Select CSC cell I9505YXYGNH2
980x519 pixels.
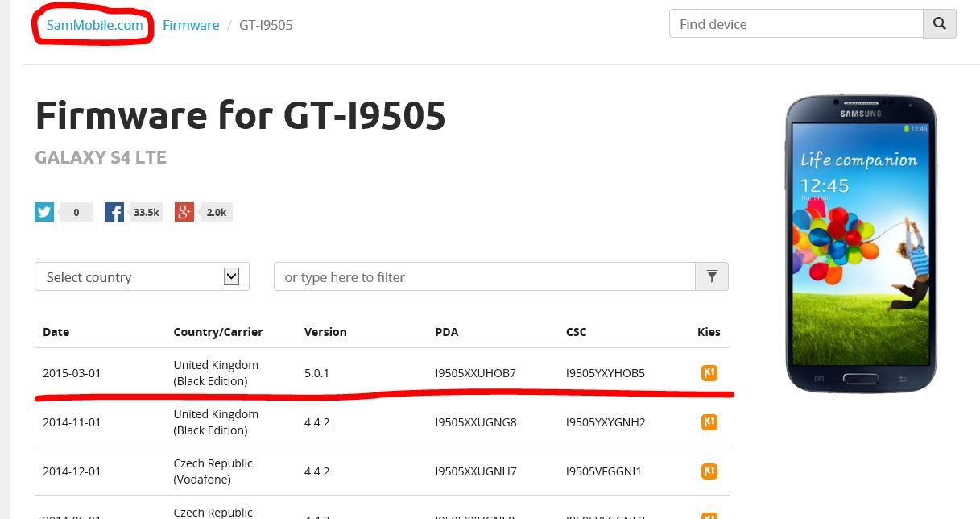(606, 422)
